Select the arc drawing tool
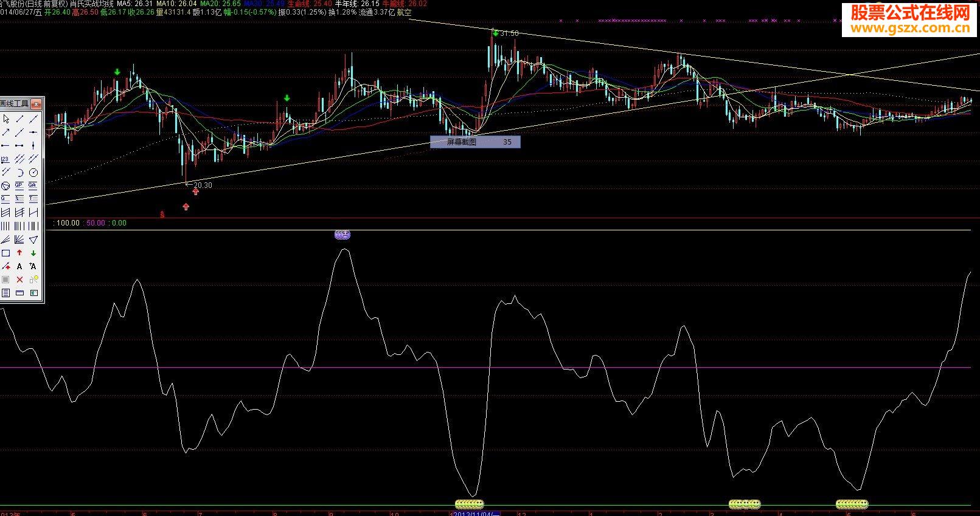 tap(19, 173)
